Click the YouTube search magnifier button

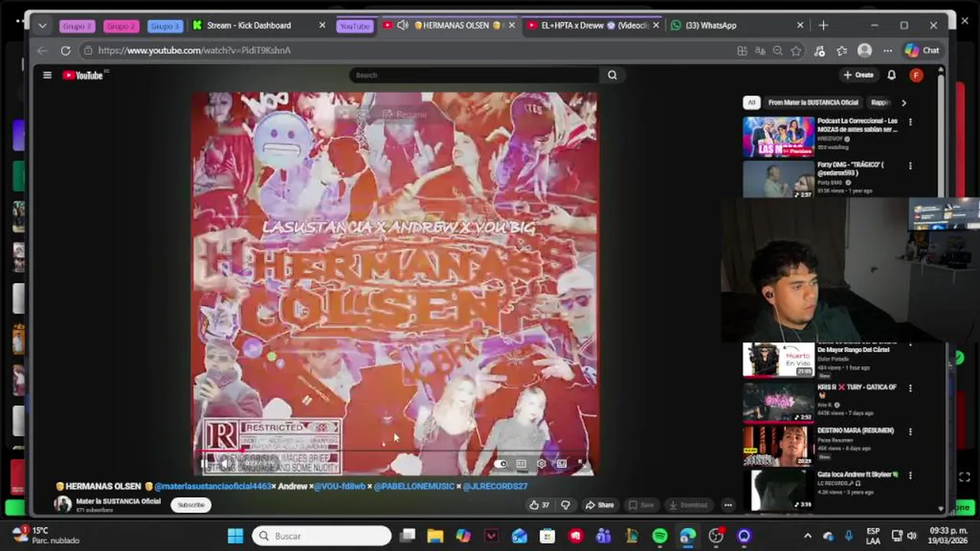(612, 75)
